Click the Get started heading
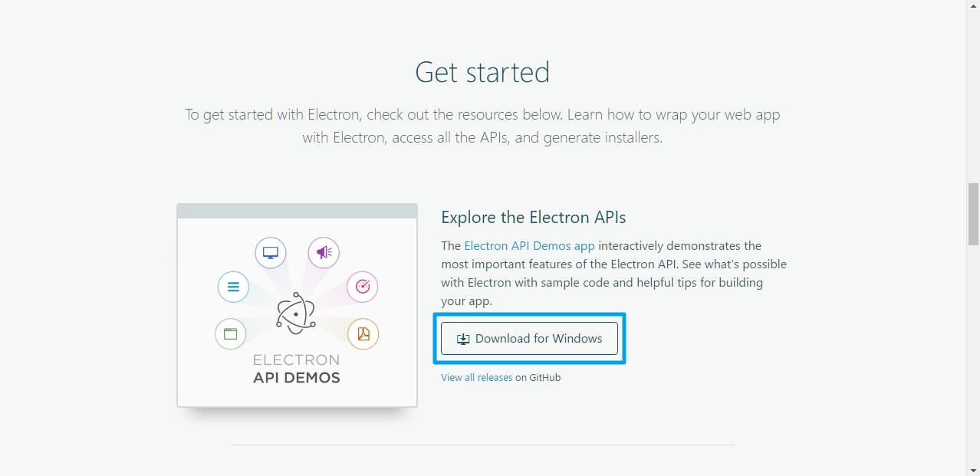 pos(482,71)
